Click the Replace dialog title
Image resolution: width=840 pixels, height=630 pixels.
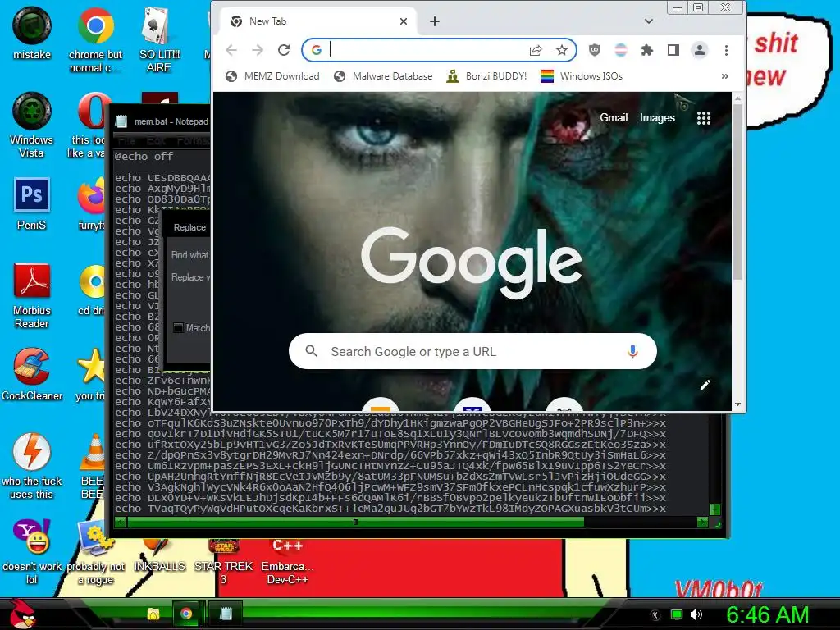(189, 227)
